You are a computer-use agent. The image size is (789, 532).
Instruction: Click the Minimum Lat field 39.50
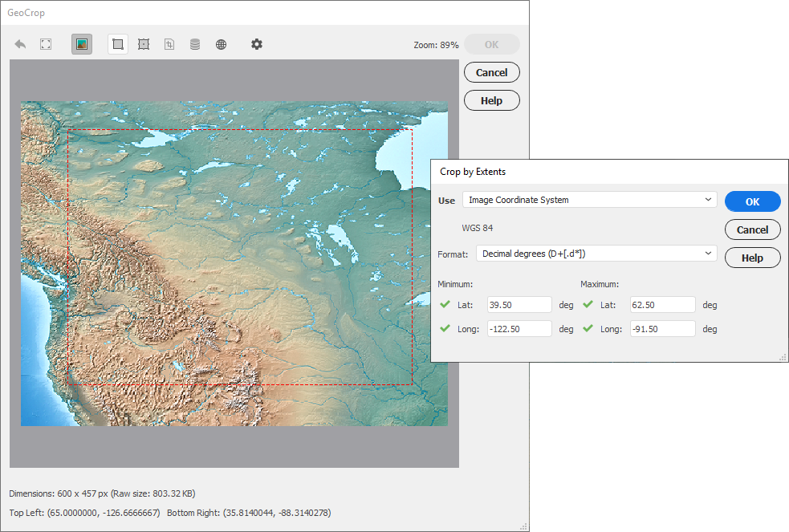[520, 305]
